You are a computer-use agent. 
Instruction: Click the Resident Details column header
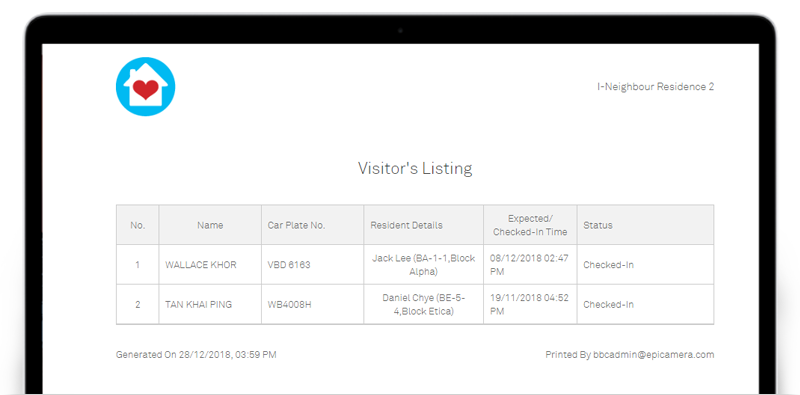tap(407, 225)
